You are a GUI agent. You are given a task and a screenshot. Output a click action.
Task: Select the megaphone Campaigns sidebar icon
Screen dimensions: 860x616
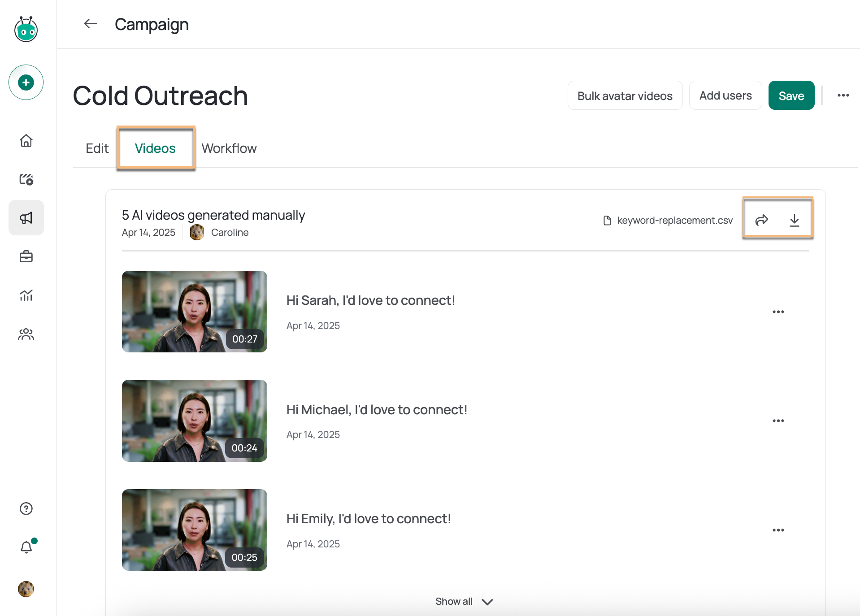(26, 218)
